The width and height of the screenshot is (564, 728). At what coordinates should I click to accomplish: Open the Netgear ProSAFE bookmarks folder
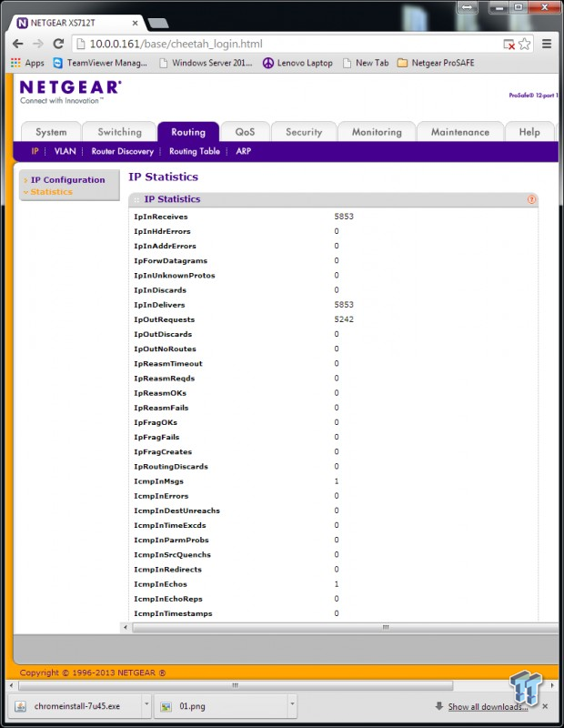click(436, 63)
